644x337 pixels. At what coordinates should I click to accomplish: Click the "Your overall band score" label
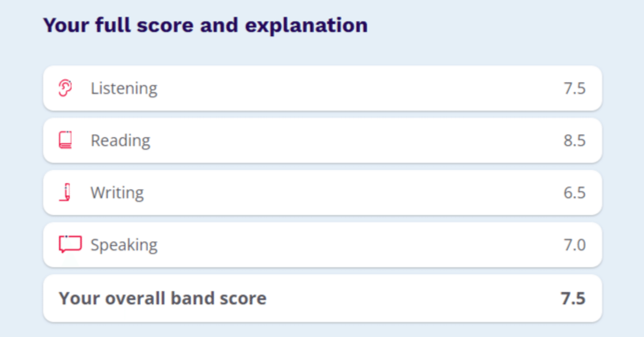tap(163, 298)
